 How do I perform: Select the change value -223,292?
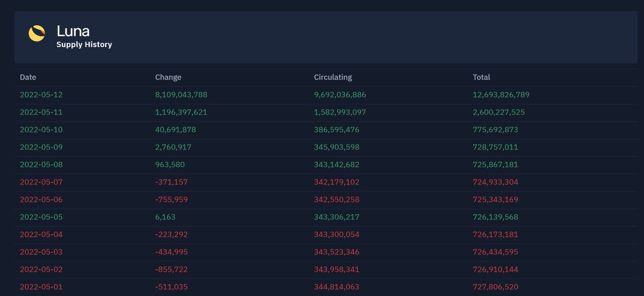[172, 234]
